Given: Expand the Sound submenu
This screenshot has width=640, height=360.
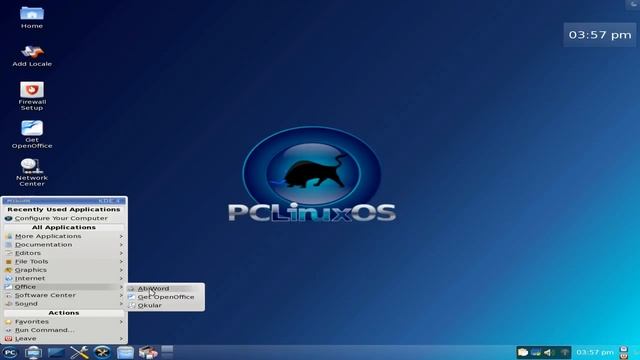Looking at the screenshot, I should pyautogui.click(x=64, y=304).
